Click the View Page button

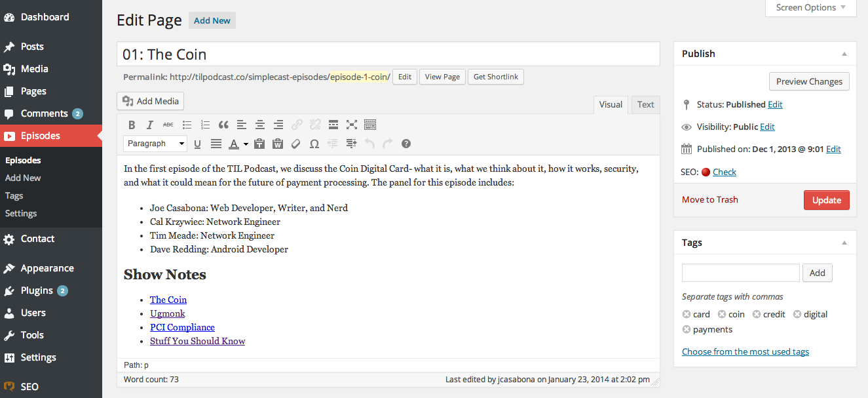pyautogui.click(x=442, y=77)
